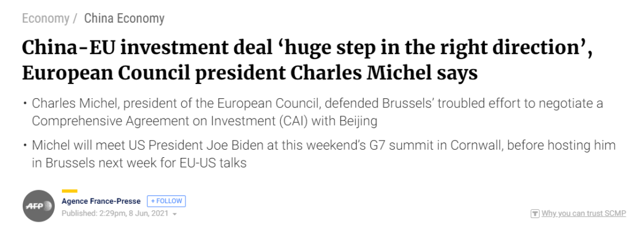Go to the China Economy breadcrumb section
644x233 pixels.
(x=125, y=18)
